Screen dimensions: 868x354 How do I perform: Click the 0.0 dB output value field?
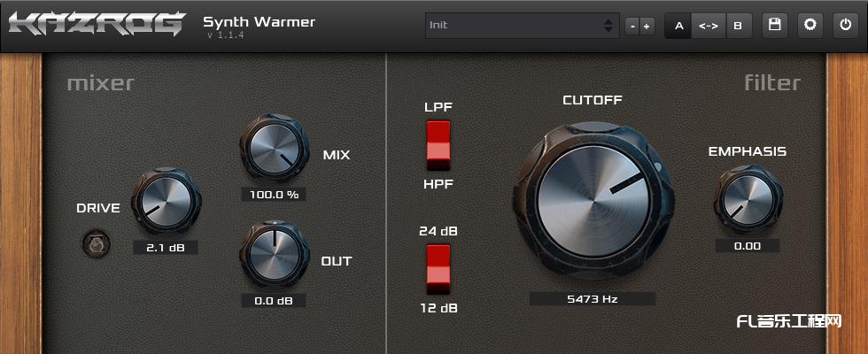(x=274, y=301)
